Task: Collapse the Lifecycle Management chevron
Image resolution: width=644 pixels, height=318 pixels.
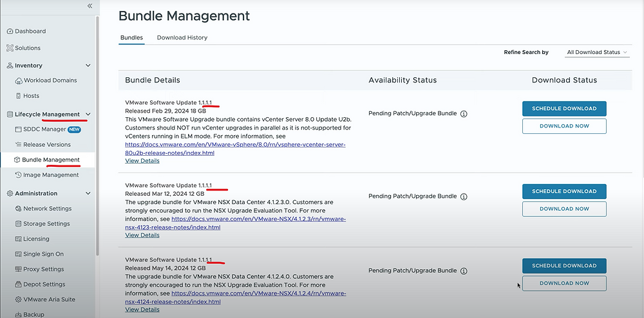Action: 88,115
